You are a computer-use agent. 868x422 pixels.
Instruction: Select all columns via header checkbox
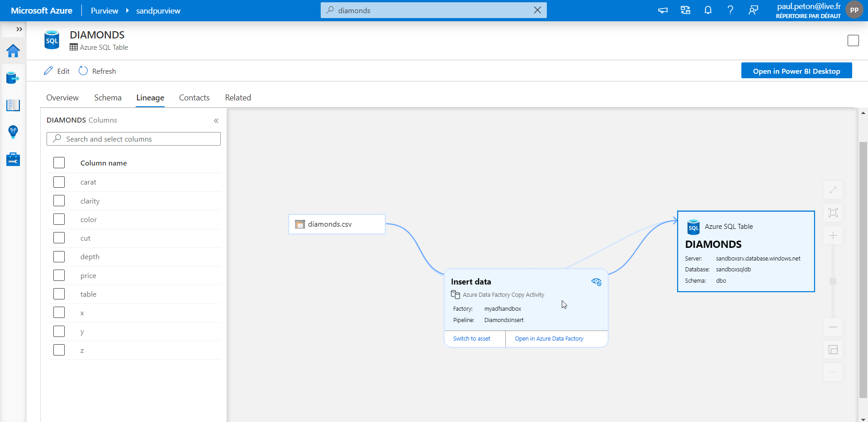[59, 162]
